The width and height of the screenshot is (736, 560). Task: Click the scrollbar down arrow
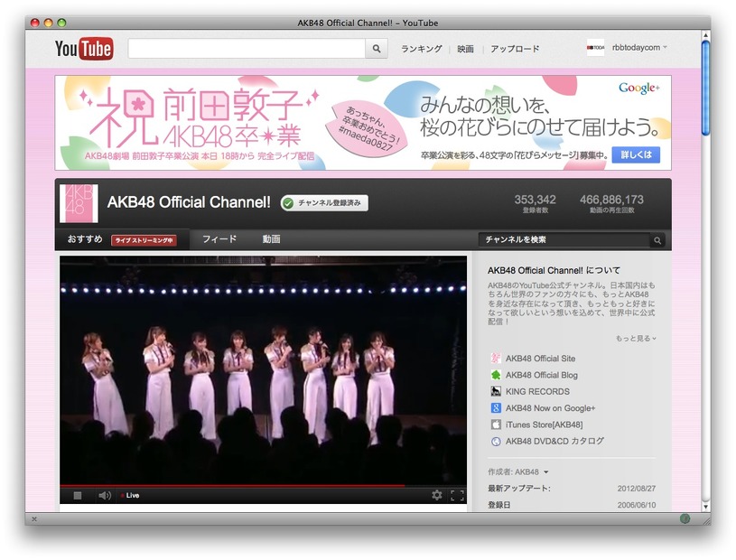coord(705,507)
